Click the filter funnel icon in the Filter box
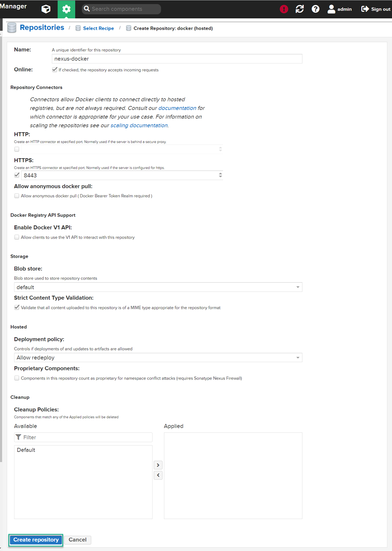Image resolution: width=392 pixels, height=551 pixels. pyautogui.click(x=18, y=437)
